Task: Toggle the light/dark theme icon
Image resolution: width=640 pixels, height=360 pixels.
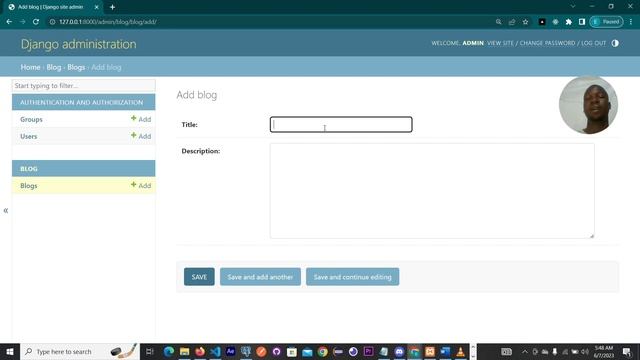Action: [x=615, y=43]
